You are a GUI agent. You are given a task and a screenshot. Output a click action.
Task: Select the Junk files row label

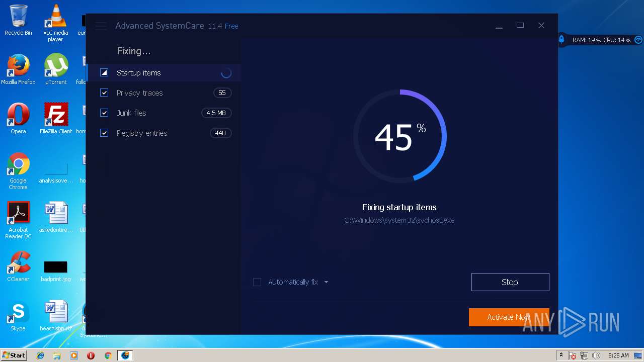pos(131,113)
